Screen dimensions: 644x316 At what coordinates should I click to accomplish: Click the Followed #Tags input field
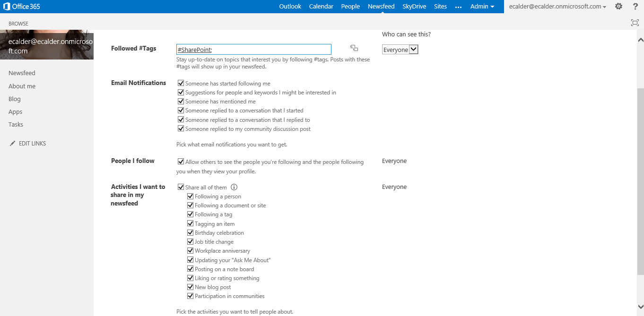tap(254, 50)
